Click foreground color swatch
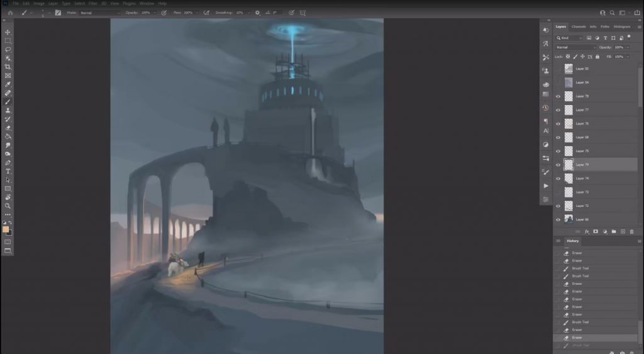 pos(5,229)
